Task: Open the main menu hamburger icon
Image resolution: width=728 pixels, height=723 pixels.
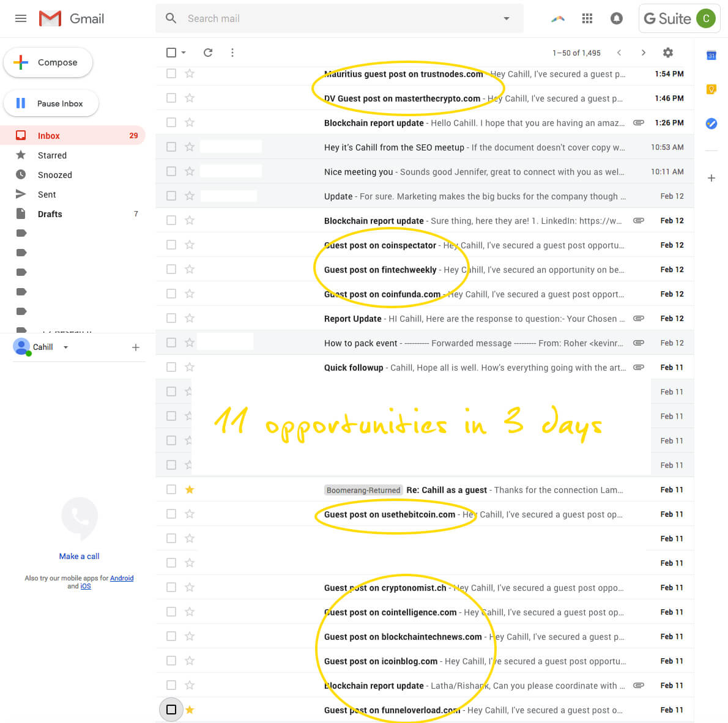Action: (20, 18)
